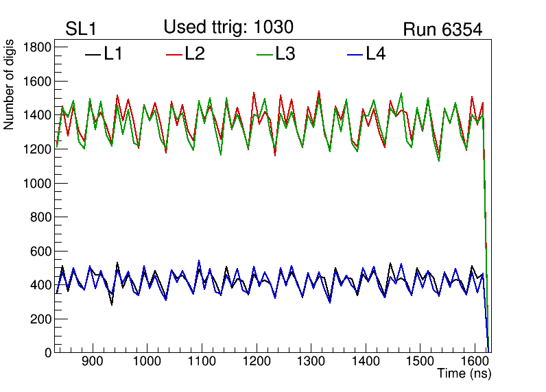
Task: Click the 1000 tick label on y-axis
Action: coord(38,183)
